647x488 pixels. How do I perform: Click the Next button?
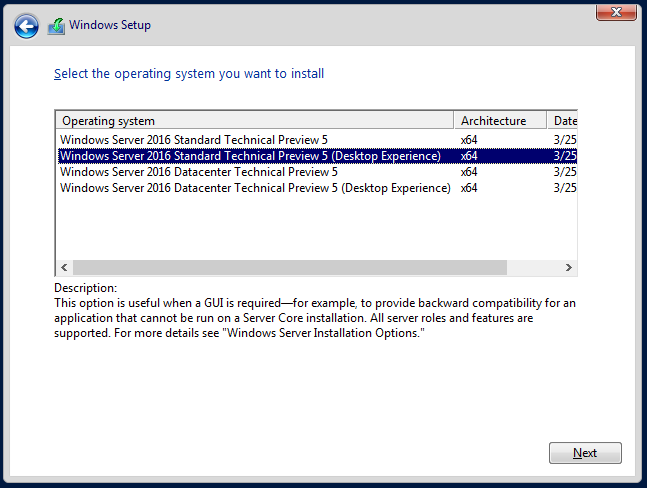click(x=585, y=453)
